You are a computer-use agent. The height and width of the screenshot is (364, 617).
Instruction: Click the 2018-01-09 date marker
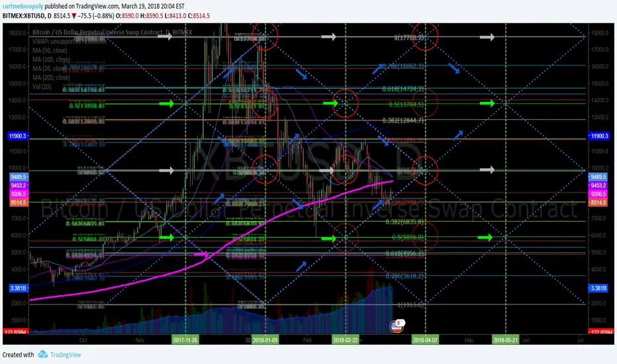coord(265,340)
